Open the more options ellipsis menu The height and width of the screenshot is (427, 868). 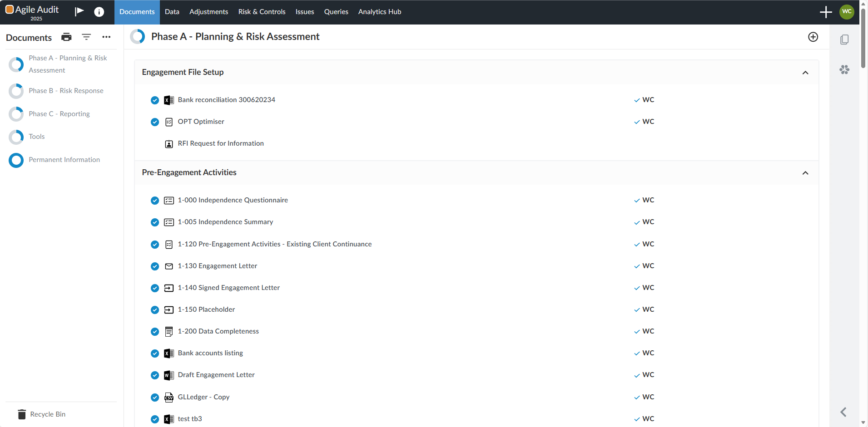pyautogui.click(x=106, y=37)
